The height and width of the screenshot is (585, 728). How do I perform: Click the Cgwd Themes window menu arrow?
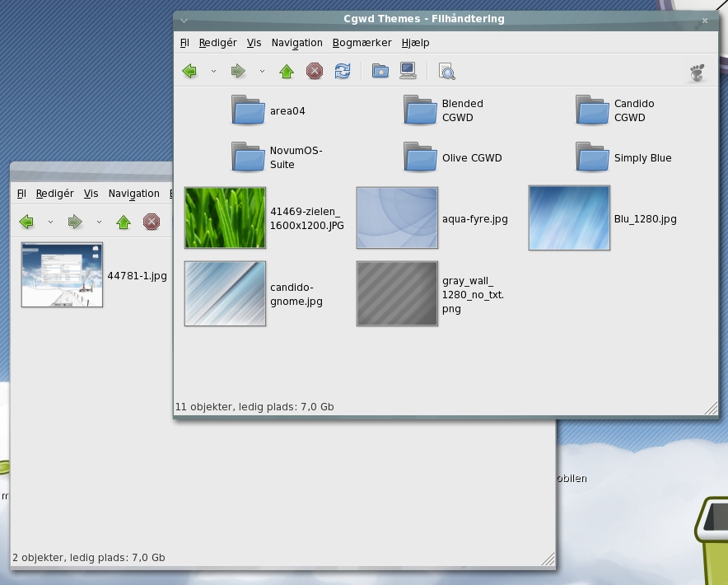click(x=184, y=21)
